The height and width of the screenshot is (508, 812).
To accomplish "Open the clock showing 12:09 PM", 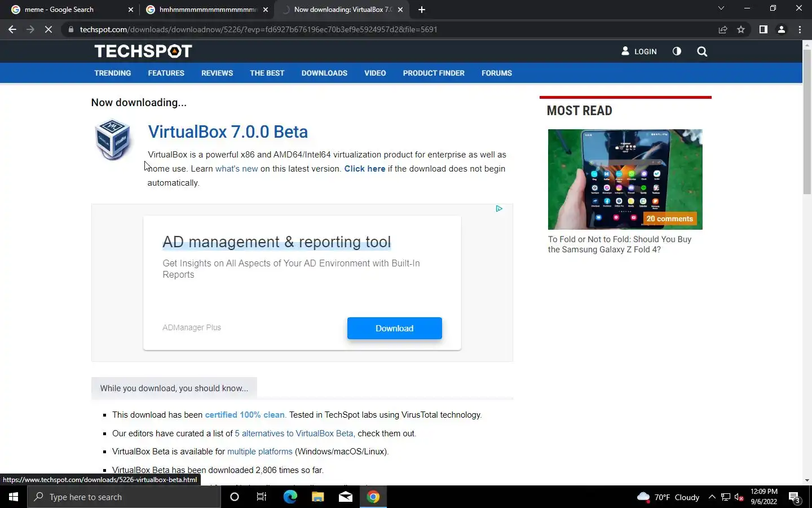I will (x=764, y=497).
